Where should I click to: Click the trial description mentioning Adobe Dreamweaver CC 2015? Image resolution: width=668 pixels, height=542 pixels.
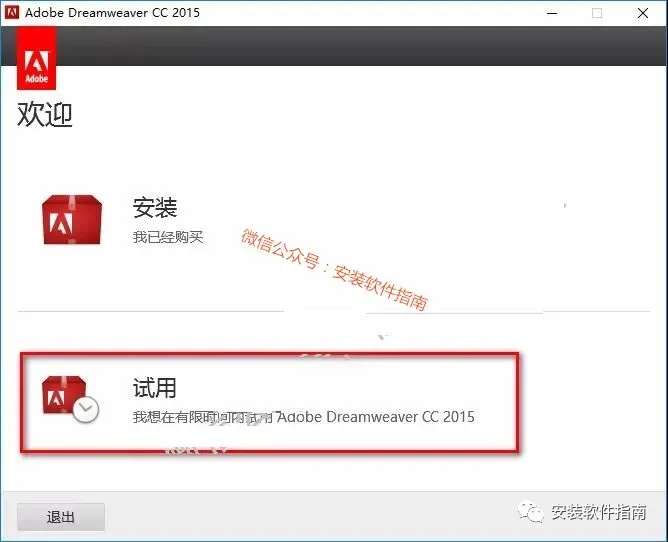point(303,417)
